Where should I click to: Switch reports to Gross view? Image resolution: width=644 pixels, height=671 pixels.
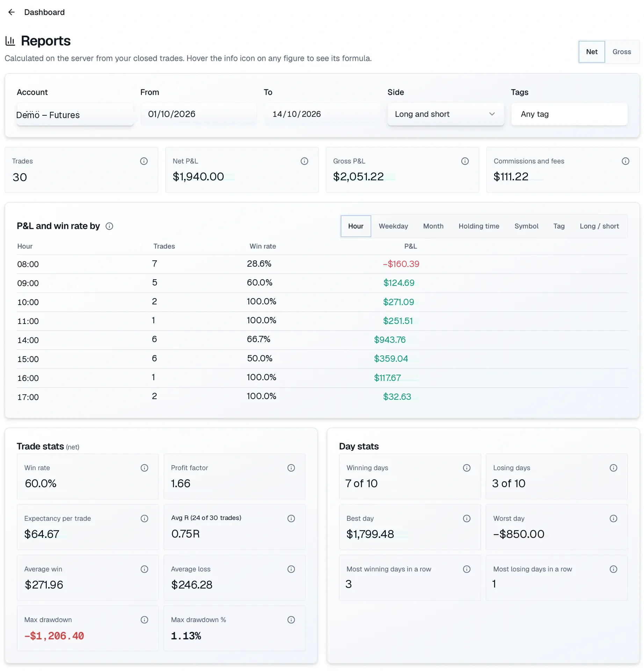point(622,52)
